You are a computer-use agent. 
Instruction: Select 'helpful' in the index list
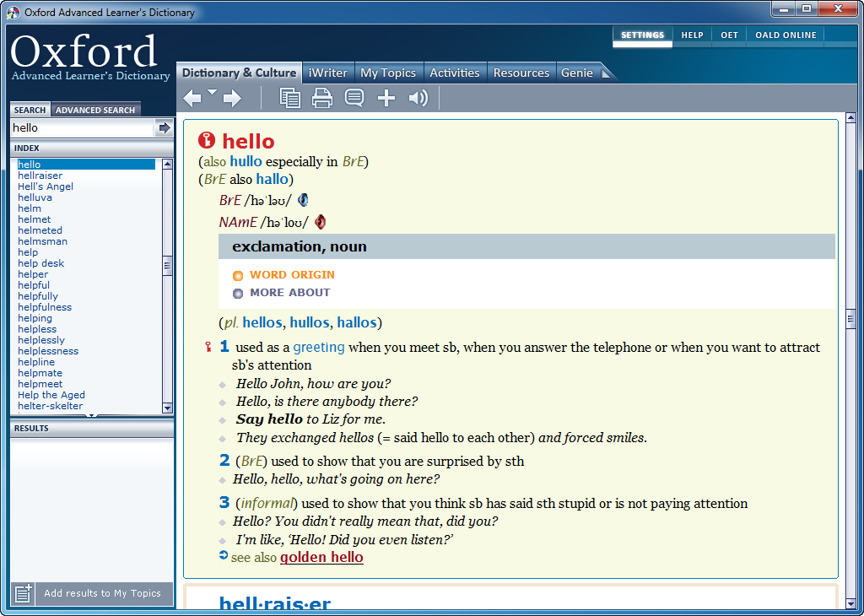click(x=34, y=285)
